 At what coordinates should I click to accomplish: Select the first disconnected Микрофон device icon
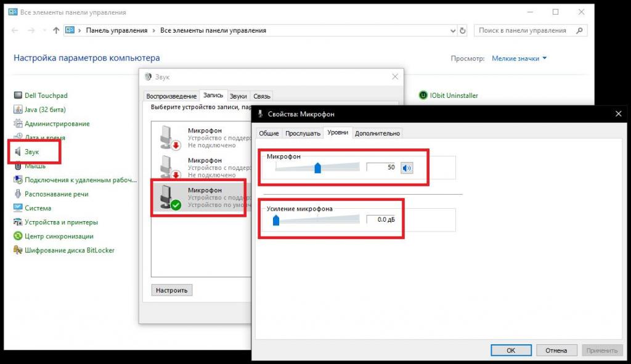(x=170, y=137)
